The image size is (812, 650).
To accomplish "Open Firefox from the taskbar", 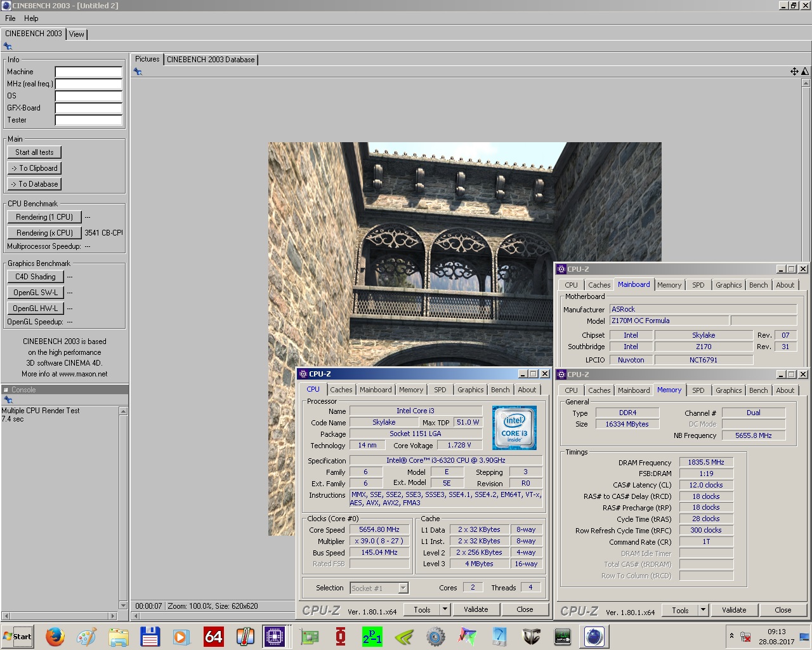I will [x=55, y=636].
